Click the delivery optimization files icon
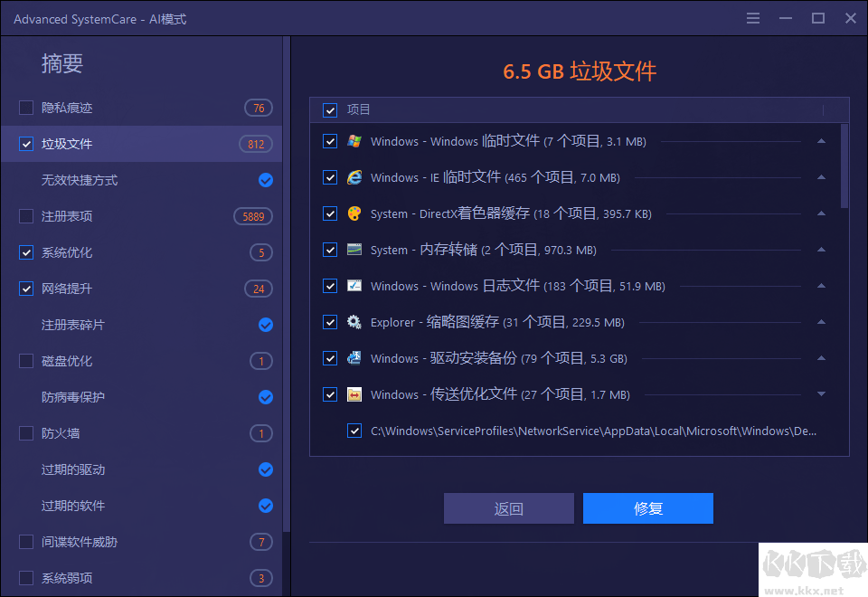 click(x=354, y=394)
